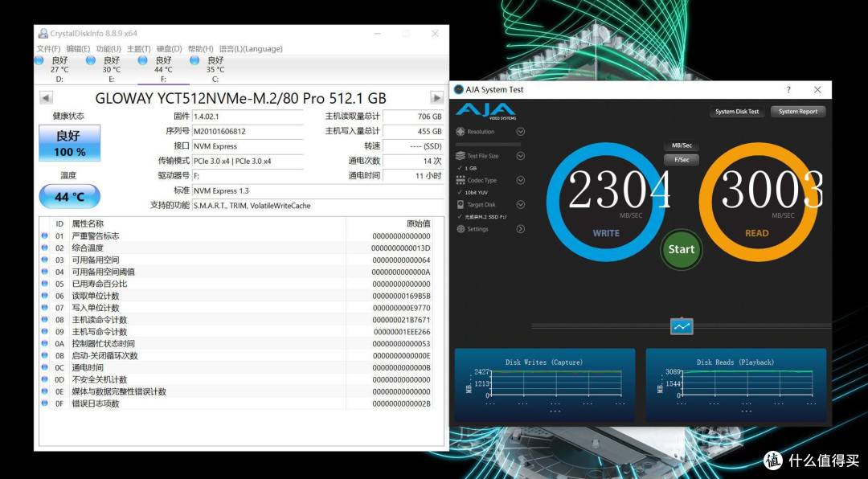Click the Target Disk drive icon

pos(460,205)
